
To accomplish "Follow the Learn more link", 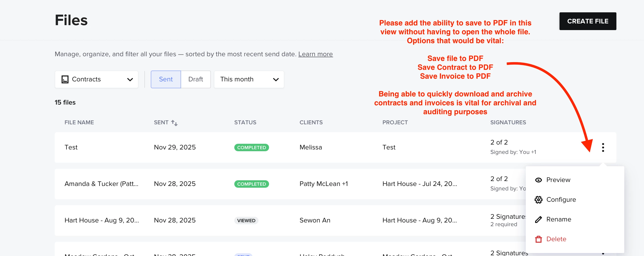I will [x=315, y=54].
